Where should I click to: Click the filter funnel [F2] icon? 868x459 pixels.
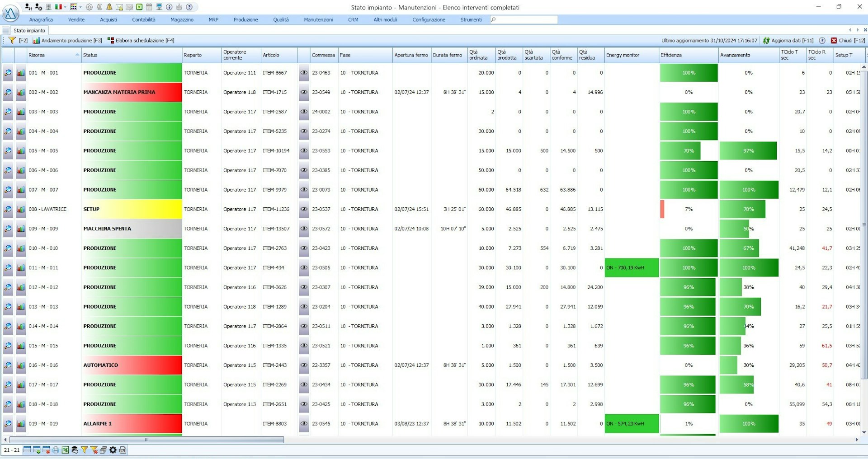(12, 40)
